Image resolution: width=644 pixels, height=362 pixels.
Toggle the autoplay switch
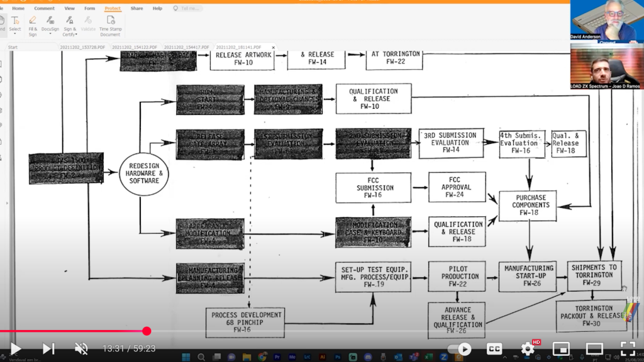click(x=460, y=349)
